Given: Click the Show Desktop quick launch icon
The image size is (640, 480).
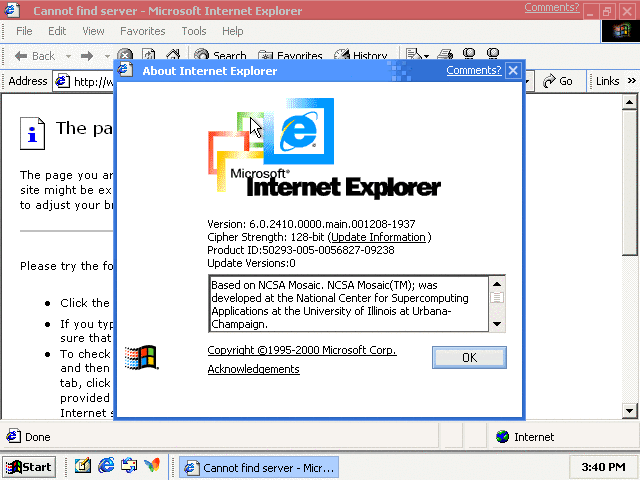Looking at the screenshot, I should pos(83,465).
